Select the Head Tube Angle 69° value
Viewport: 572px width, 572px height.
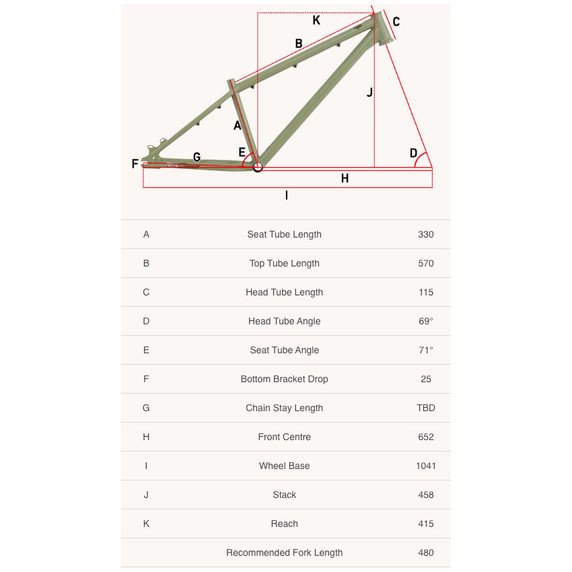(426, 321)
